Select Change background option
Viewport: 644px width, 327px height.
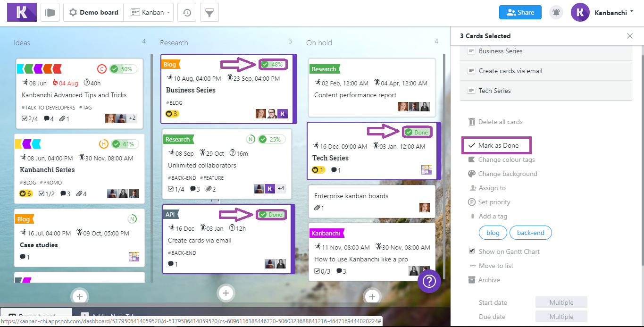click(x=508, y=174)
